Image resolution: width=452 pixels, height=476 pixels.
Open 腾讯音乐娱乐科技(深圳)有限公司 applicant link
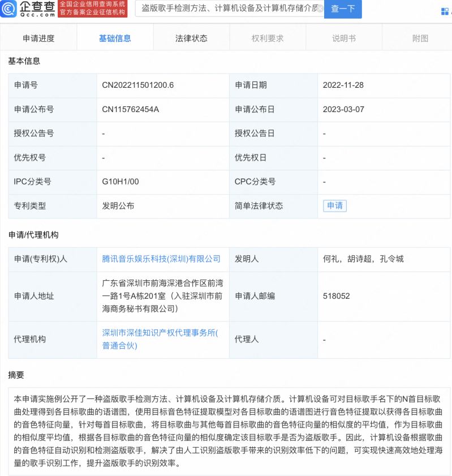click(161, 259)
